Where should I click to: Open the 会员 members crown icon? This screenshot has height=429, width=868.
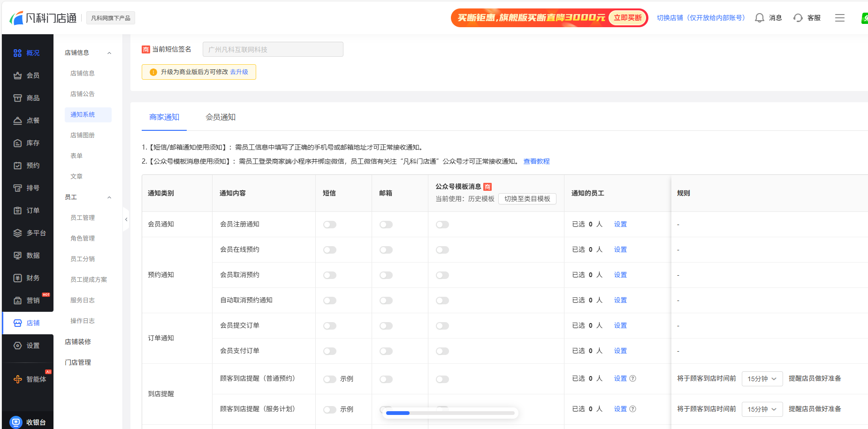(17, 75)
